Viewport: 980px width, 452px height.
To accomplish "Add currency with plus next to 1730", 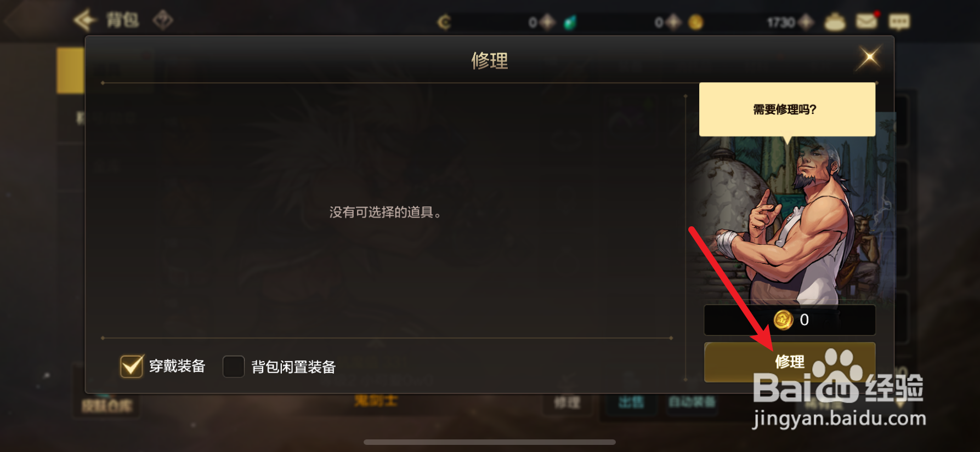I will coord(806,22).
